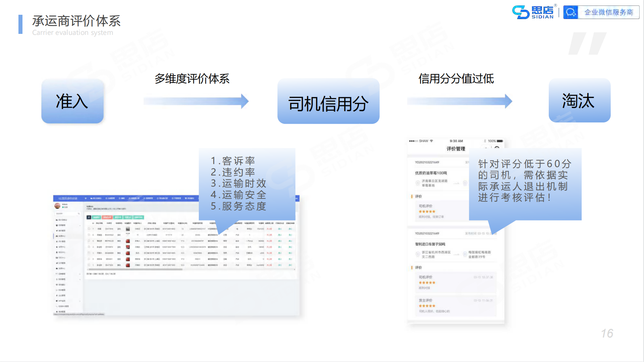The height and width of the screenshot is (362, 644).
Task: Click the 企业微信服务商 badge
Action: pyautogui.click(x=601, y=12)
